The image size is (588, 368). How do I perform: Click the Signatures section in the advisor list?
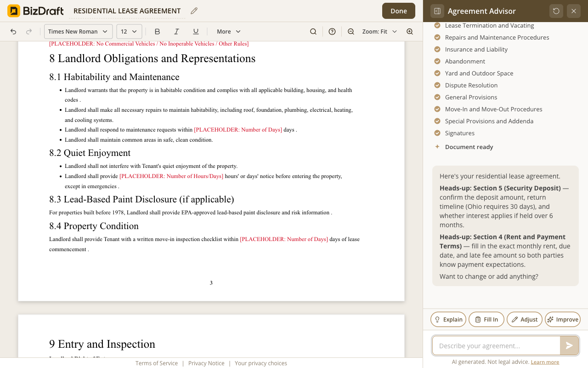tap(460, 133)
